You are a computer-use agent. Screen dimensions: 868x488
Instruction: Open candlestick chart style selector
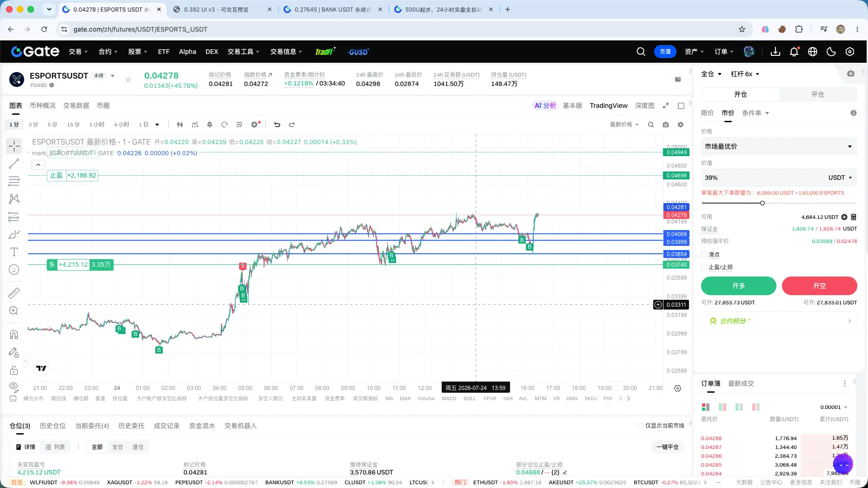click(x=180, y=125)
